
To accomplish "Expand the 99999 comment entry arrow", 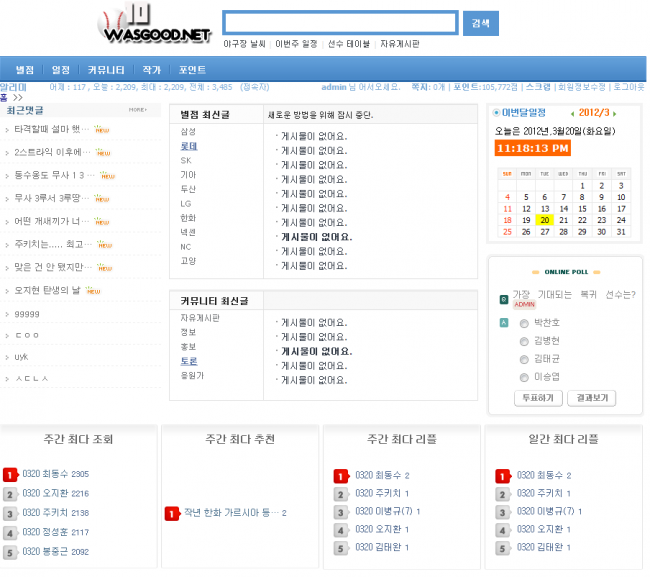I will [7, 315].
